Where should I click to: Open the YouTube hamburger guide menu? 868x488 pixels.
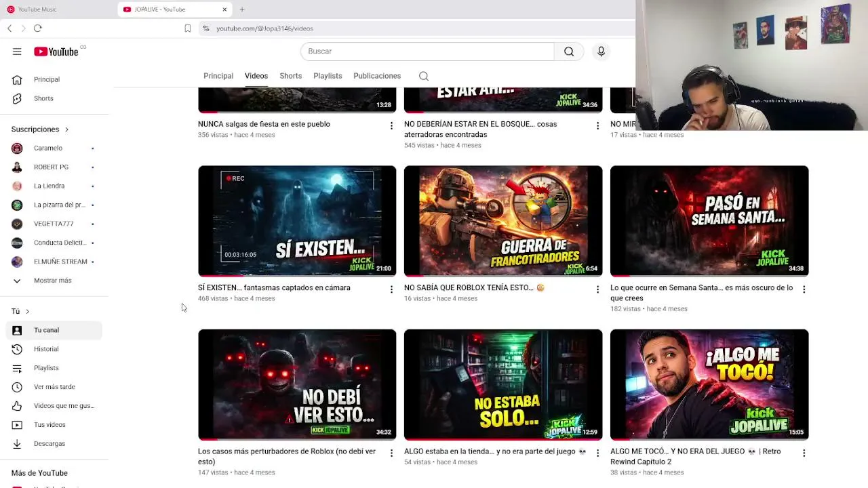(x=17, y=52)
